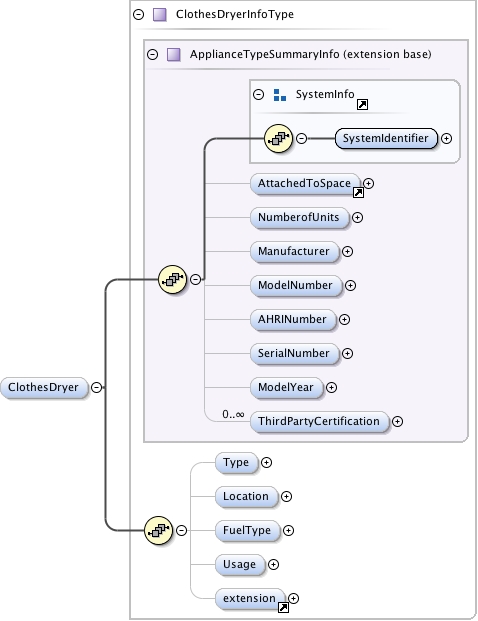Image resolution: width=478 pixels, height=621 pixels.
Task: Select the ModelYear element node
Action: 286,387
